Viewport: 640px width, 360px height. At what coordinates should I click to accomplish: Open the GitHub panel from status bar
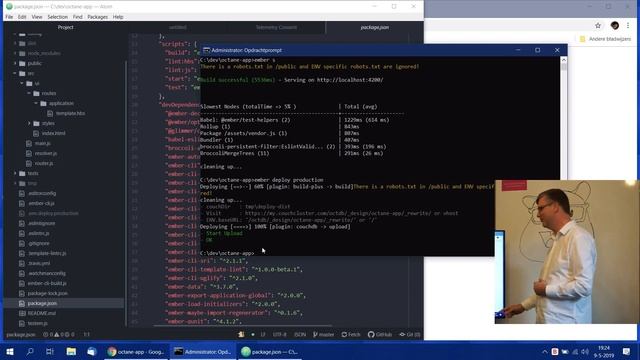point(380,335)
